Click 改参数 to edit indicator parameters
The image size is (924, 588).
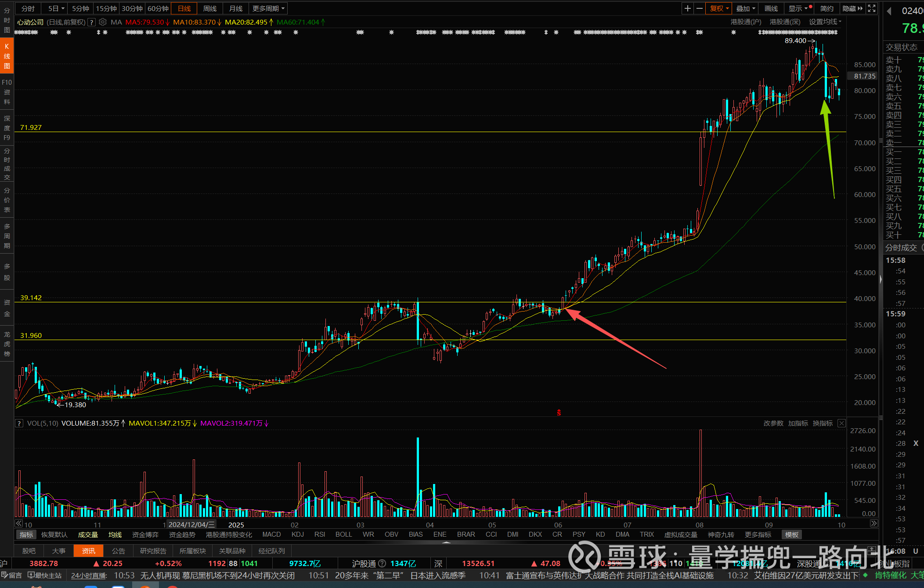pyautogui.click(x=773, y=423)
